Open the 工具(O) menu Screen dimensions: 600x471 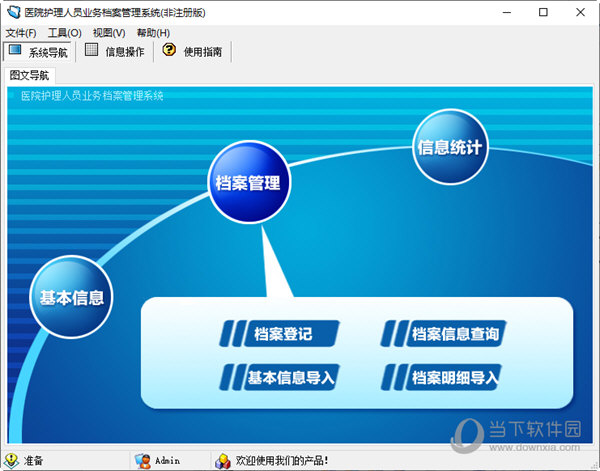tap(65, 33)
